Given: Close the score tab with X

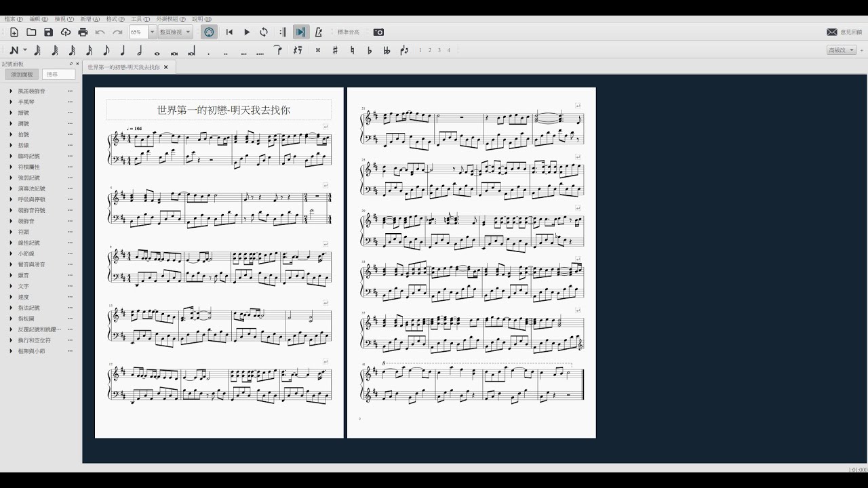Looking at the screenshot, I should tap(165, 67).
